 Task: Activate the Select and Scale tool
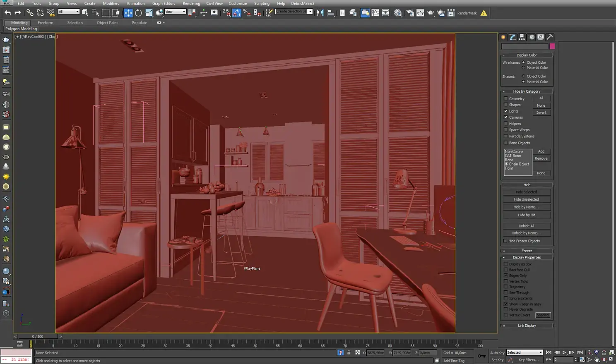pos(149,13)
